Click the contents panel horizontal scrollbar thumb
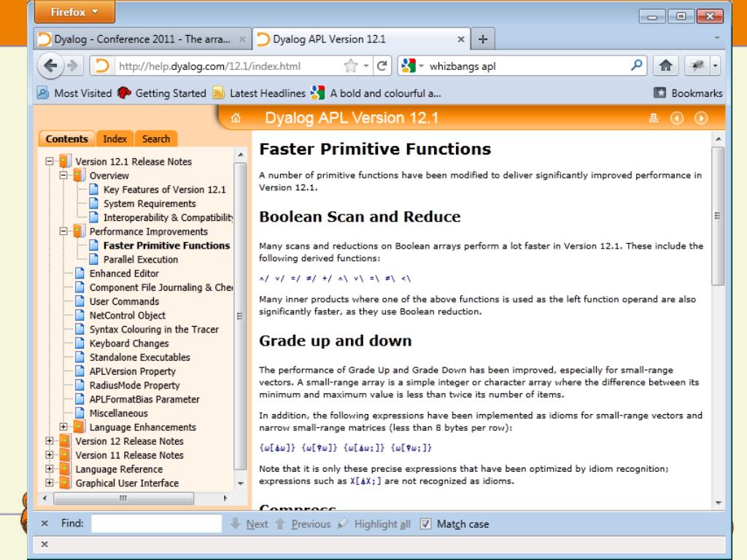Screen dimensions: 747x560 (124, 498)
